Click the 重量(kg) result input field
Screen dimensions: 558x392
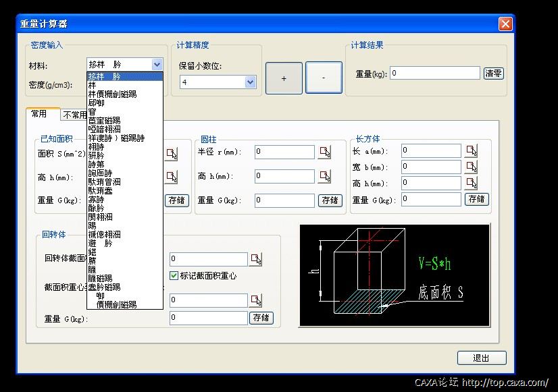tap(435, 74)
